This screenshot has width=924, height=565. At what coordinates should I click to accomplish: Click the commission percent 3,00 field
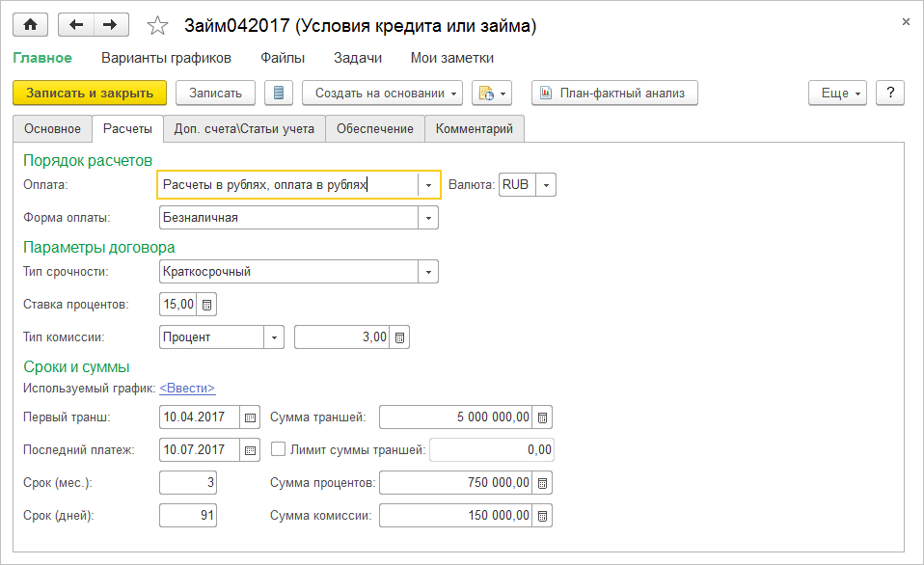pyautogui.click(x=341, y=337)
